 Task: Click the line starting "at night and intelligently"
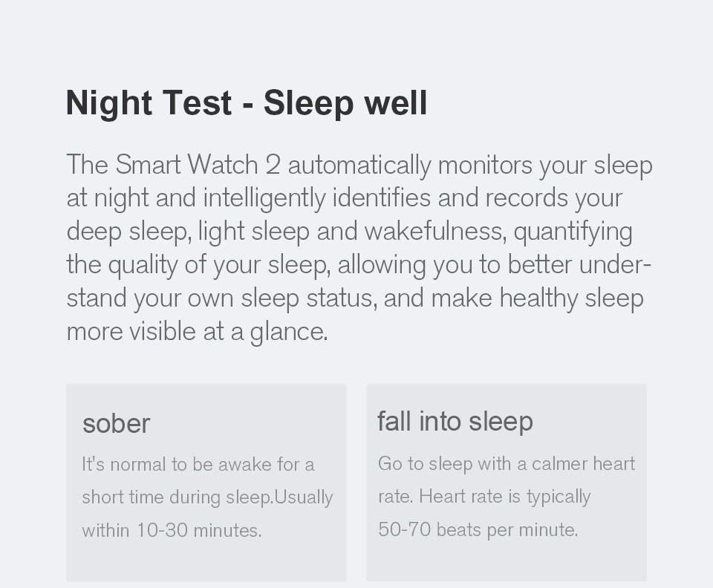pos(345,198)
